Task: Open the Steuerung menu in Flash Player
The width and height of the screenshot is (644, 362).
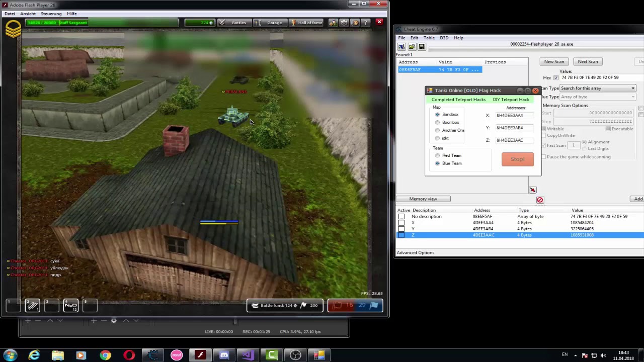Action: (x=51, y=14)
